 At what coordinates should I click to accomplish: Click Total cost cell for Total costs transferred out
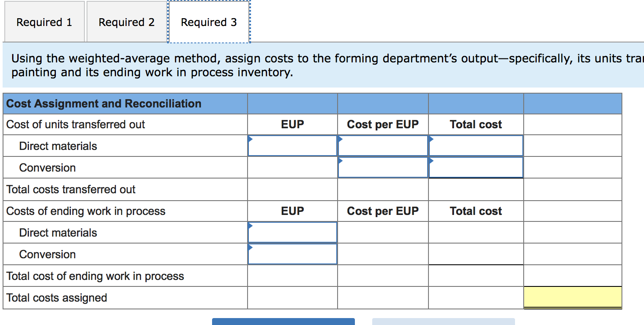coord(476,189)
